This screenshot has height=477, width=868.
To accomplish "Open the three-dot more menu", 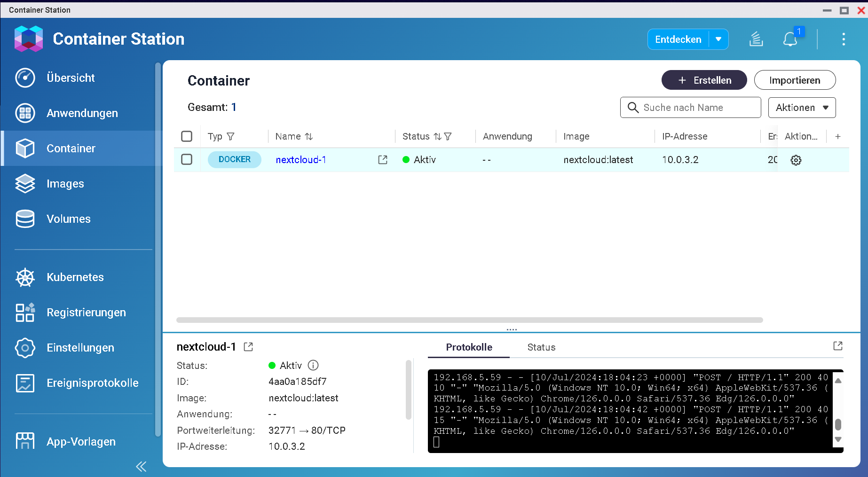I will [x=844, y=39].
